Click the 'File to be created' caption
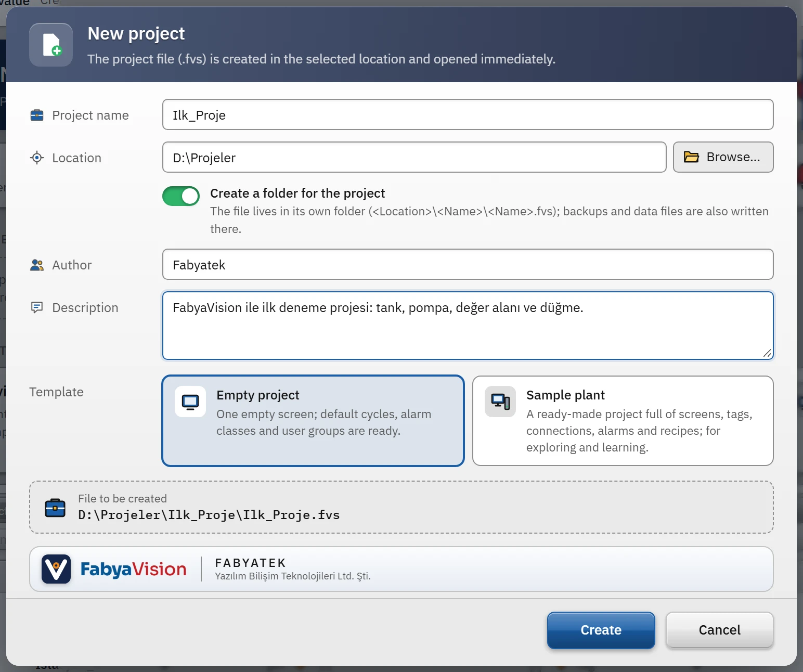Image resolution: width=803 pixels, height=672 pixels. (122, 498)
